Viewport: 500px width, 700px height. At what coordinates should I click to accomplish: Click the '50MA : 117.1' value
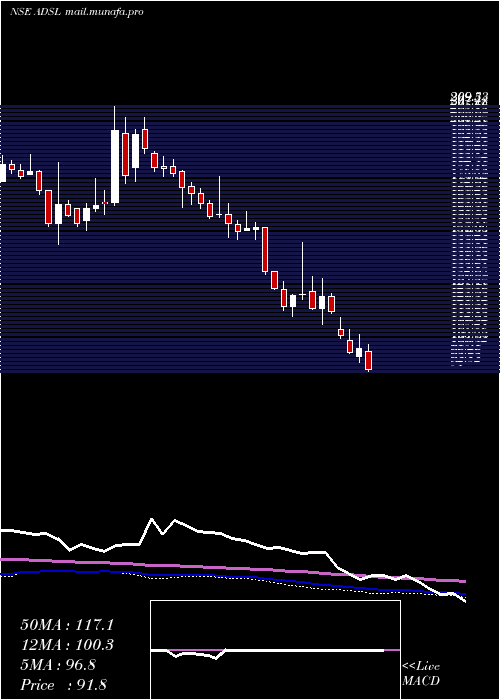[x=67, y=625]
